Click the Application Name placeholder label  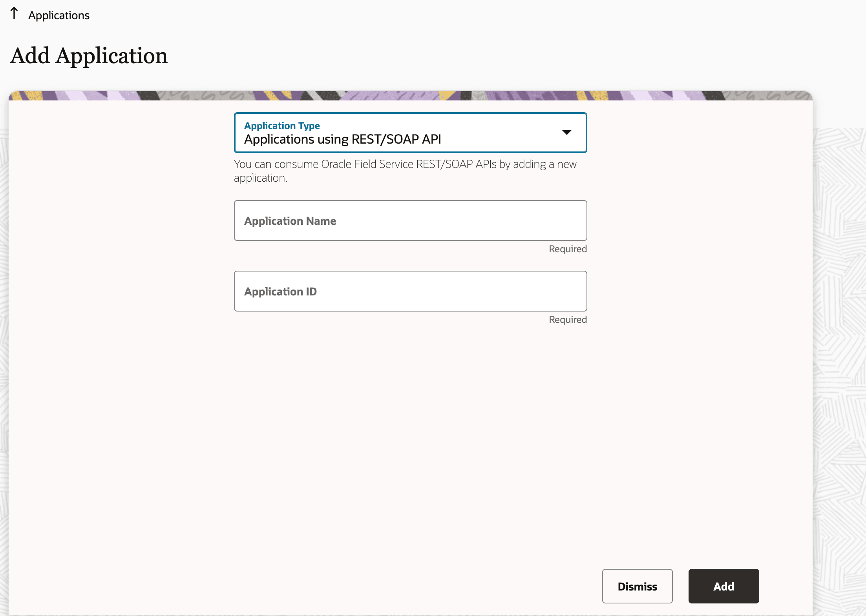(x=290, y=221)
